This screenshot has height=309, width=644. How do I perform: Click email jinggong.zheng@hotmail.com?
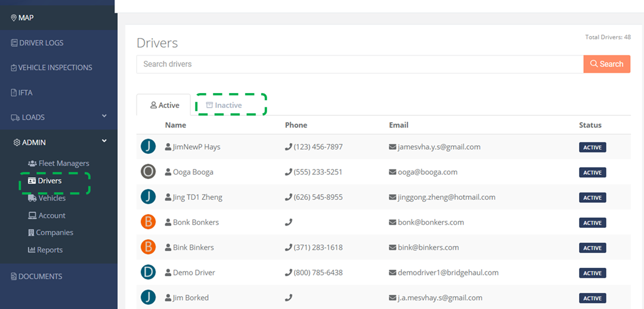click(x=447, y=197)
